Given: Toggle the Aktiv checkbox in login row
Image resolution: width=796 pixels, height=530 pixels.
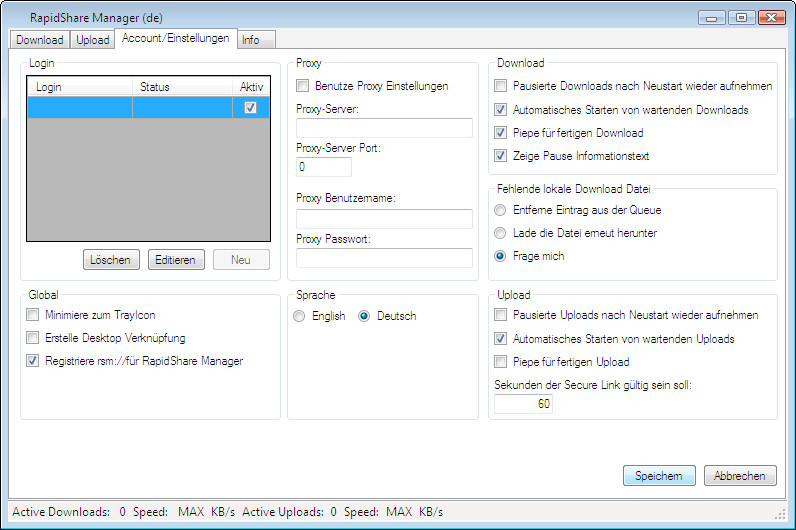Looking at the screenshot, I should coord(250,108).
